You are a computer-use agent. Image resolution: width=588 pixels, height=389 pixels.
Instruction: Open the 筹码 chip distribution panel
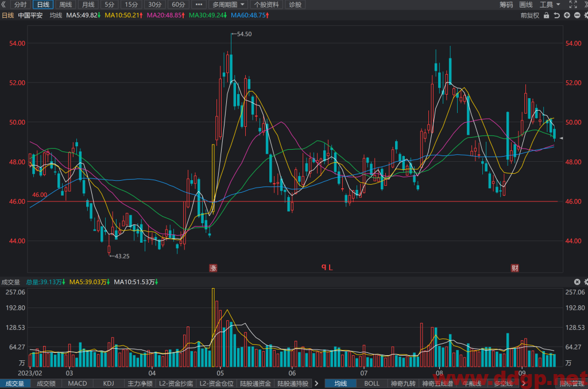506,5
